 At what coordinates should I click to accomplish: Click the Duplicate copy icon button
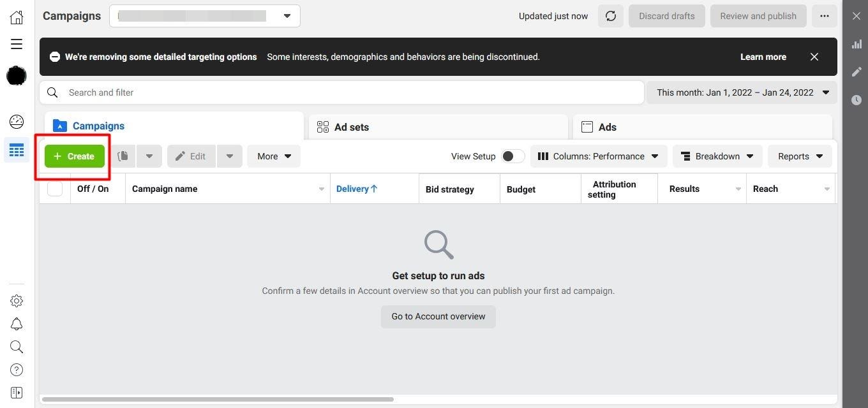pos(123,156)
